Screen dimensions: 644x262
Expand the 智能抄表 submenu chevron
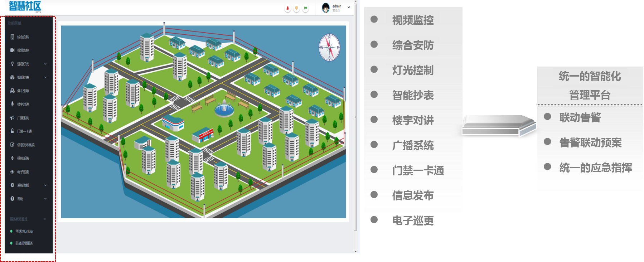click(45, 77)
